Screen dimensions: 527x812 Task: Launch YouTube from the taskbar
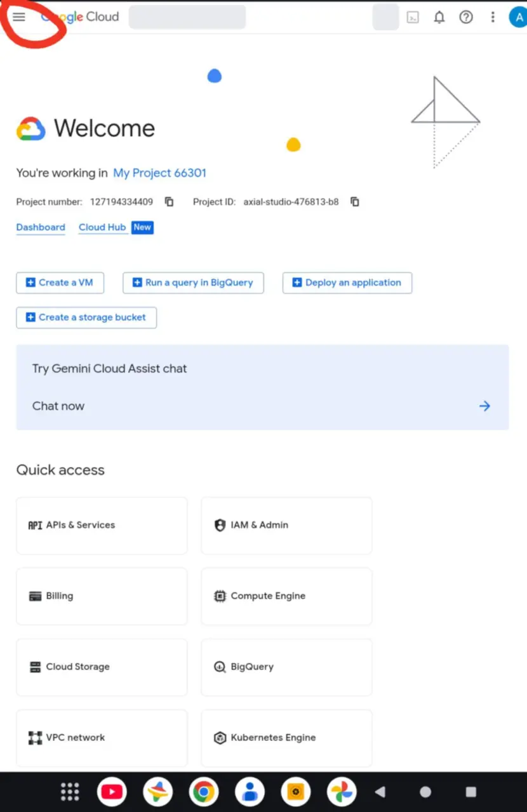pyautogui.click(x=112, y=792)
